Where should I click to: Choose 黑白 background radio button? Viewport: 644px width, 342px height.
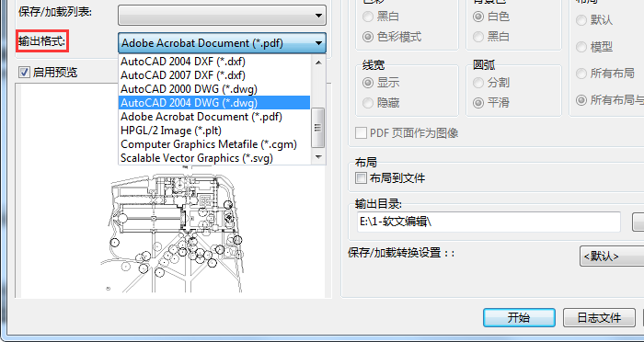(x=478, y=37)
